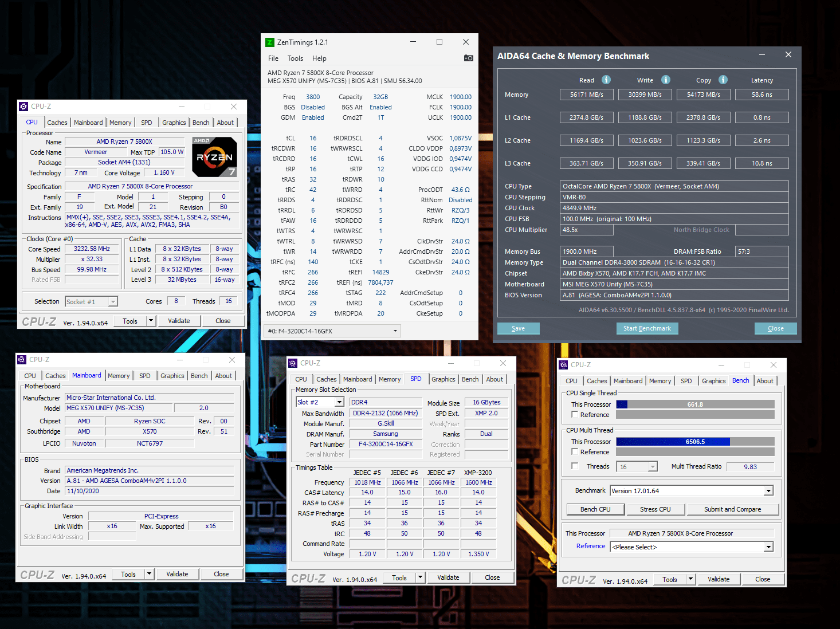Click Core Speed field 3232.58 MHz
The image size is (840, 629).
(x=92, y=249)
